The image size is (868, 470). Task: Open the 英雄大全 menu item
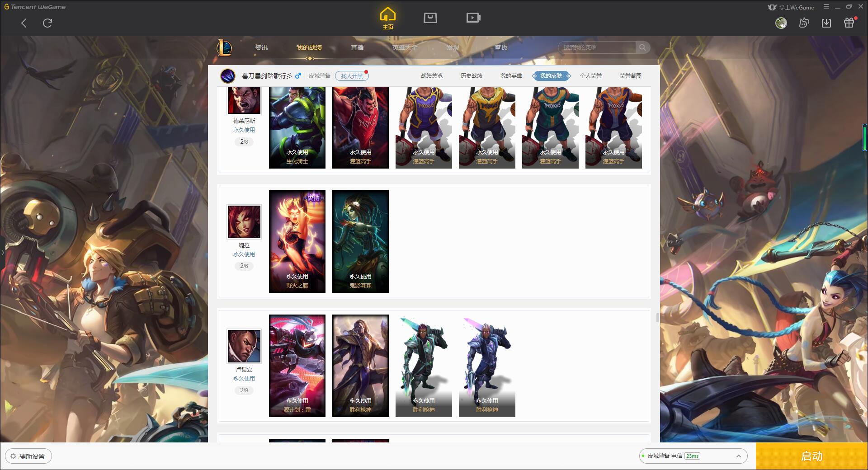click(x=405, y=47)
